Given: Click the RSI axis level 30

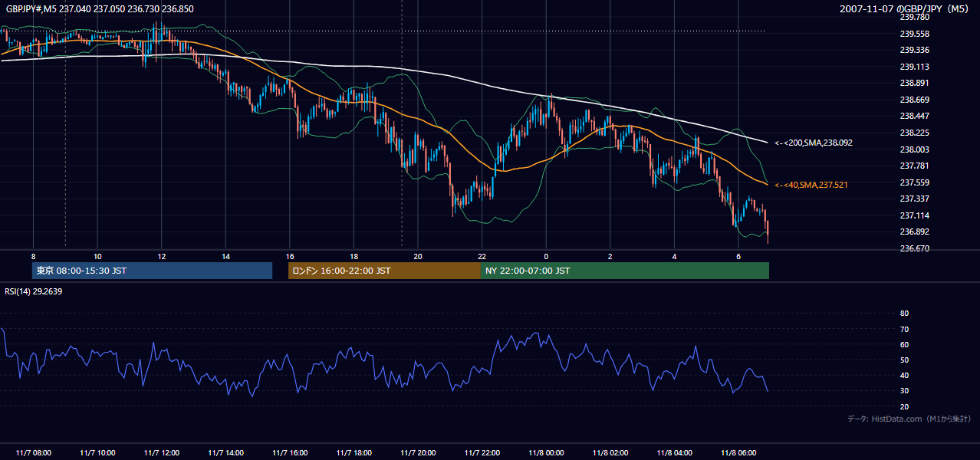Looking at the screenshot, I should [904, 391].
